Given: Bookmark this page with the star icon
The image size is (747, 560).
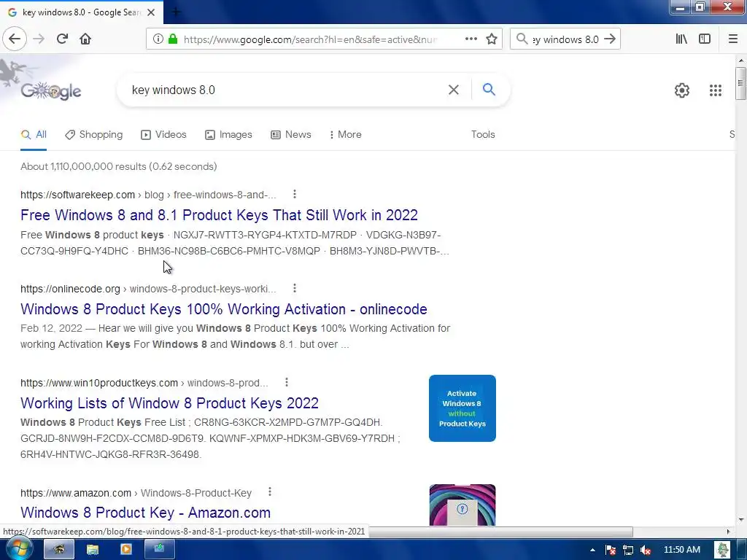Looking at the screenshot, I should tap(492, 39).
